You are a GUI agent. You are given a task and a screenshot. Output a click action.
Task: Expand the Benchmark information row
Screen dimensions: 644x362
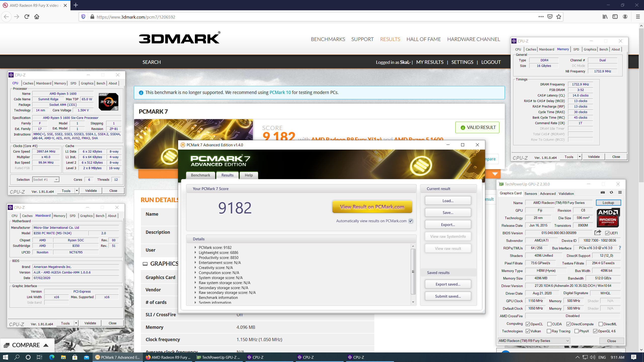click(195, 297)
